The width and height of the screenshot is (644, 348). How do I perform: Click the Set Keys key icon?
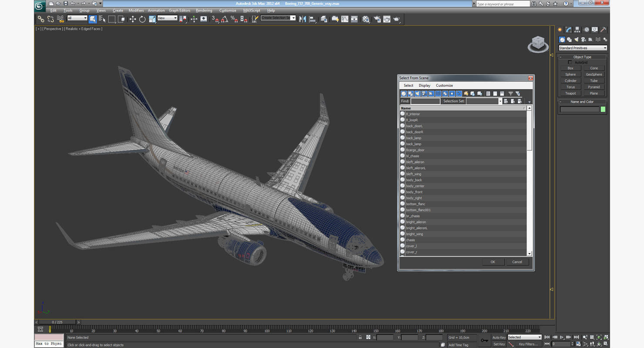coord(484,341)
